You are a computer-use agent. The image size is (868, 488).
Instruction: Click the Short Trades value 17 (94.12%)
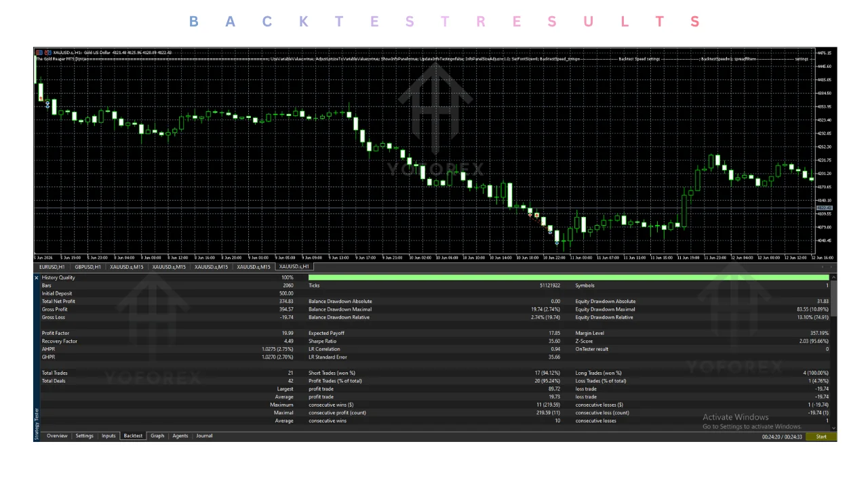(547, 373)
